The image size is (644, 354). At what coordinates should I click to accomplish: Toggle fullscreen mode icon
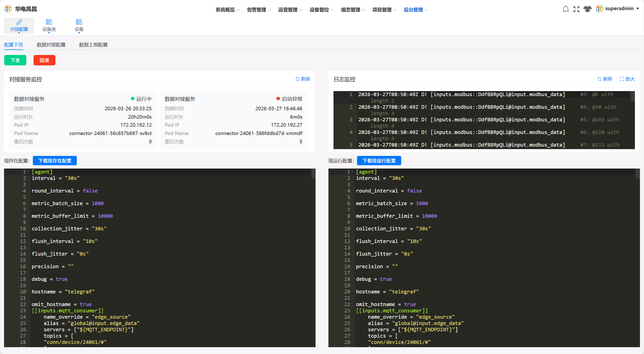tap(576, 9)
